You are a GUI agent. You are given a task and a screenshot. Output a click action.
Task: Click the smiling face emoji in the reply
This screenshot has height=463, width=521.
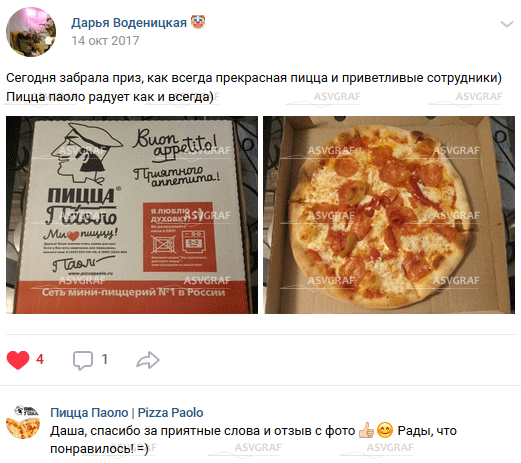[385, 430]
